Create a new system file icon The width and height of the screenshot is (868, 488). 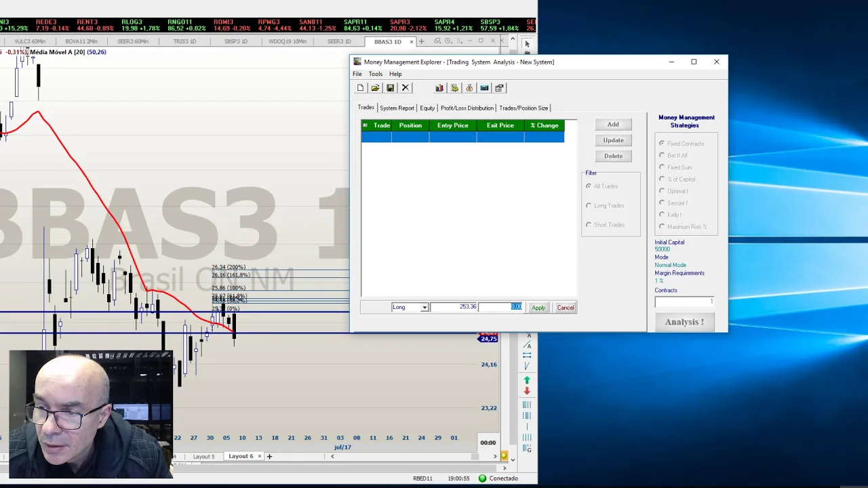pyautogui.click(x=360, y=87)
